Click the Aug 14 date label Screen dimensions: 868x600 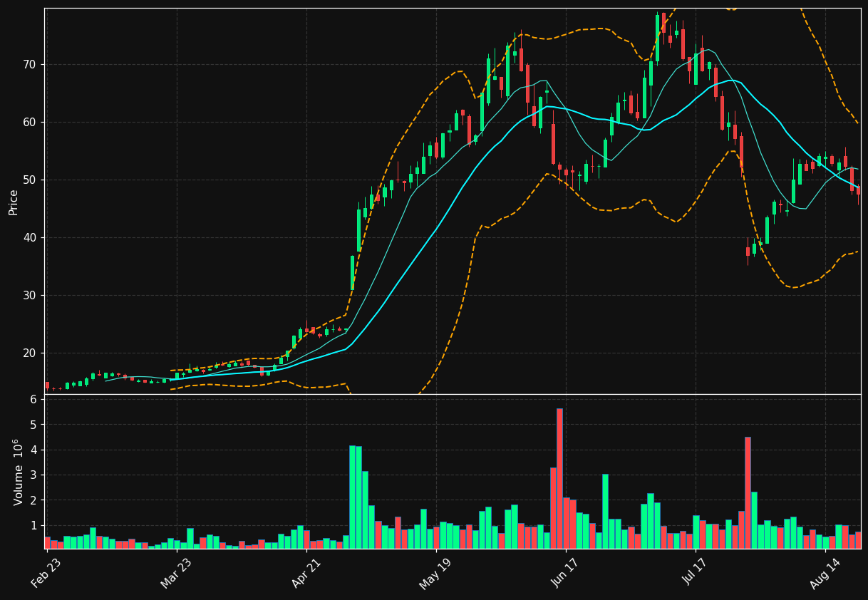pyautogui.click(x=825, y=574)
